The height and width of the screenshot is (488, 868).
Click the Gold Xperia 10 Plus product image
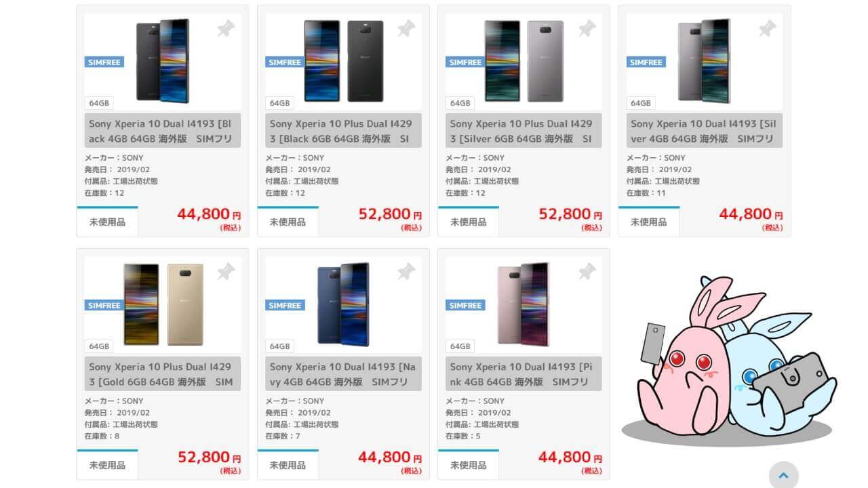[x=163, y=305]
